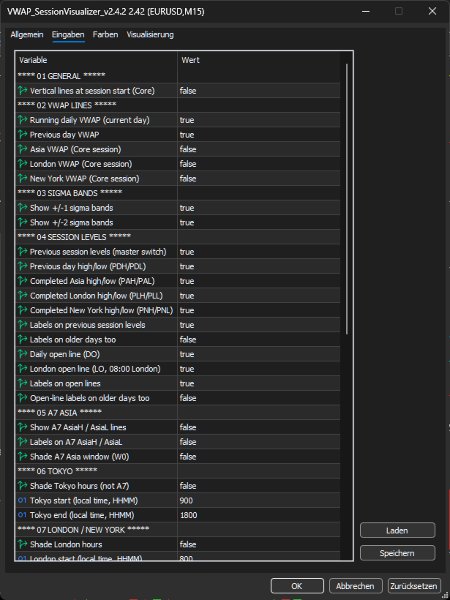
Task: Click icon beside Vertical lines at session start
Action: (x=23, y=91)
